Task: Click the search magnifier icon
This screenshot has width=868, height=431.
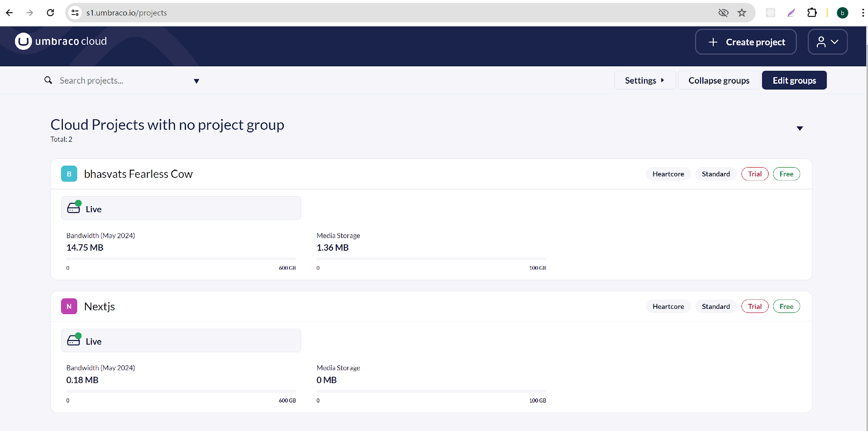Action: pyautogui.click(x=48, y=81)
